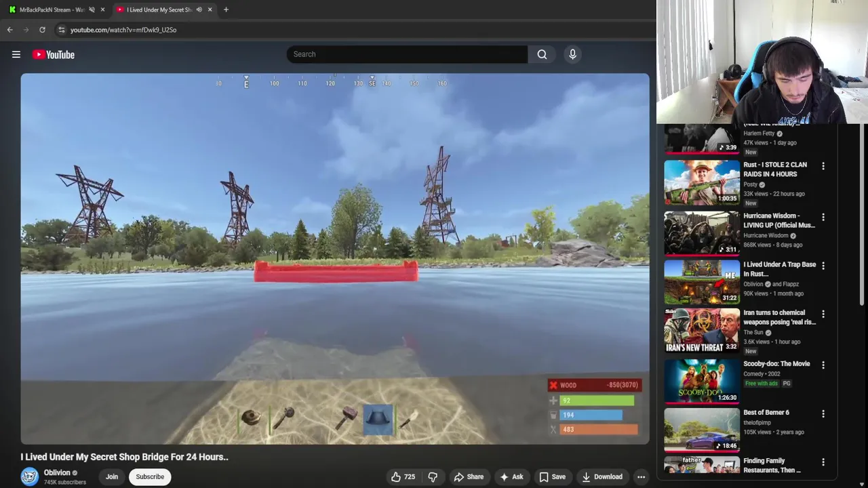Image resolution: width=868 pixels, height=488 pixels.
Task: Open Iran's New Threat video thumbnail
Action: point(702,331)
